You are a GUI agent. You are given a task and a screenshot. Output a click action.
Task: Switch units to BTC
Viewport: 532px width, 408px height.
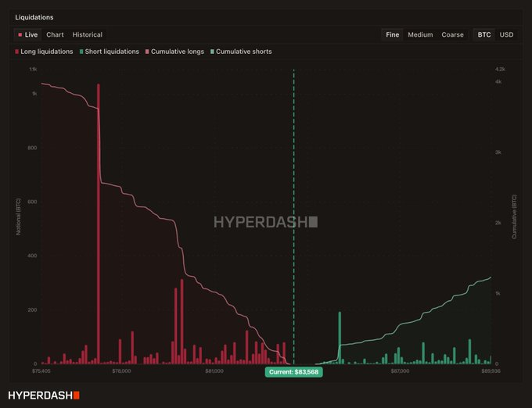point(484,34)
